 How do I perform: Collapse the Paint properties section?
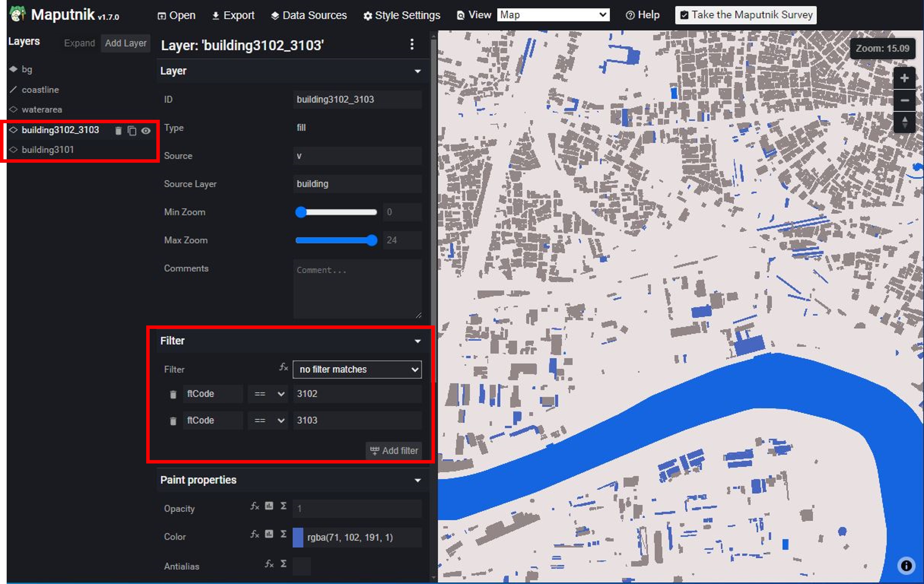point(418,480)
